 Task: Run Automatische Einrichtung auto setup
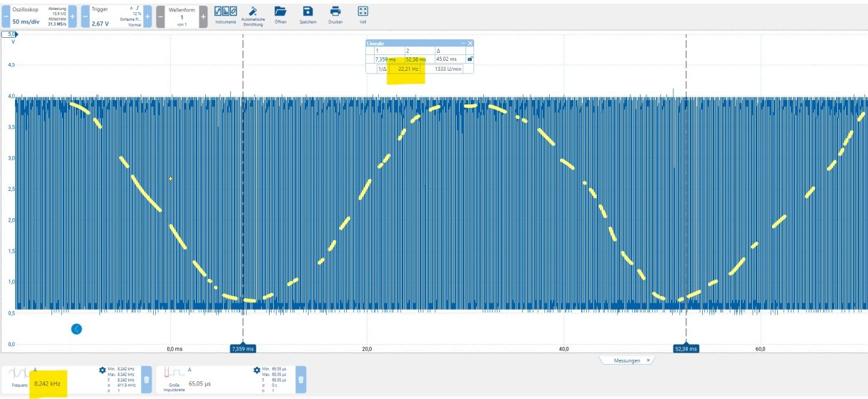pyautogui.click(x=253, y=14)
